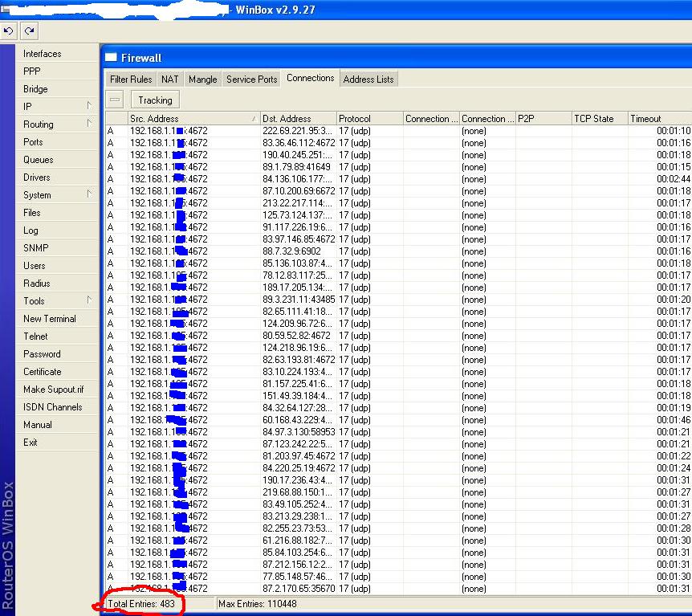Screen dimensions: 692x616
Task: Sort by Src. Address column header
Action: point(193,119)
